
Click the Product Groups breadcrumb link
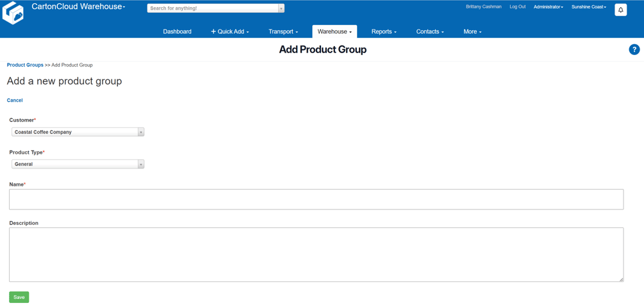(25, 65)
